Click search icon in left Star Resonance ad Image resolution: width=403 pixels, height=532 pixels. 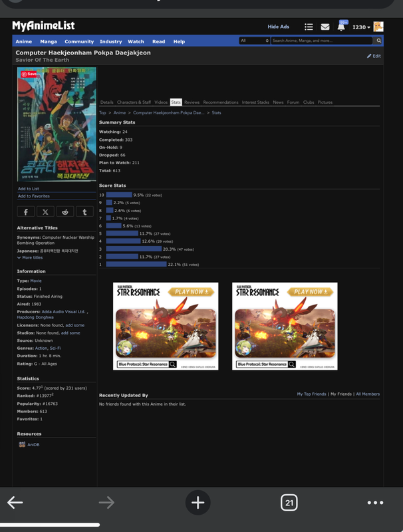tap(173, 364)
